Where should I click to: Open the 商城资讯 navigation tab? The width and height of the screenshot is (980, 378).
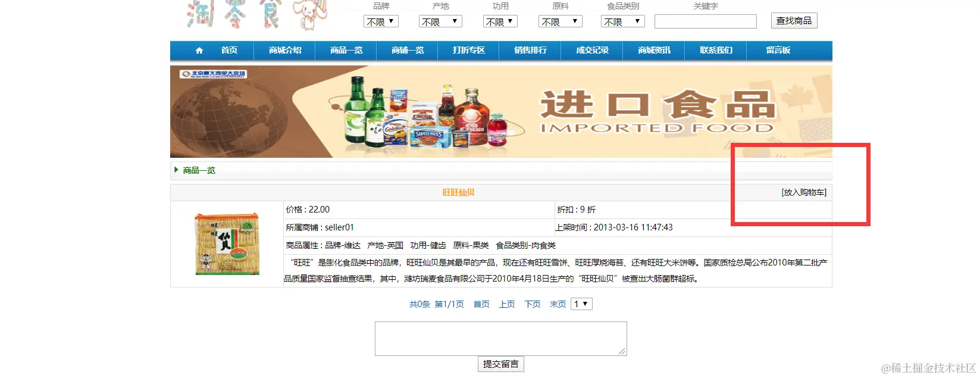tap(654, 51)
